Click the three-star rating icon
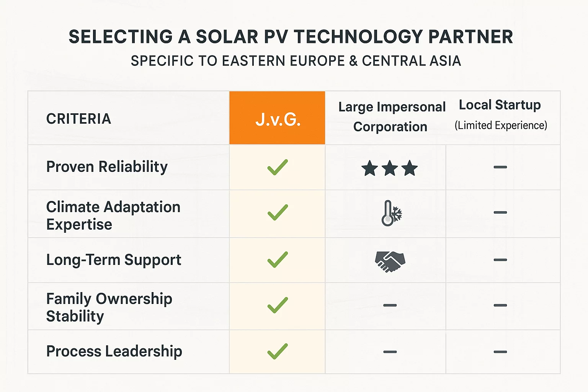Viewport: 588px width, 392px height. point(389,168)
